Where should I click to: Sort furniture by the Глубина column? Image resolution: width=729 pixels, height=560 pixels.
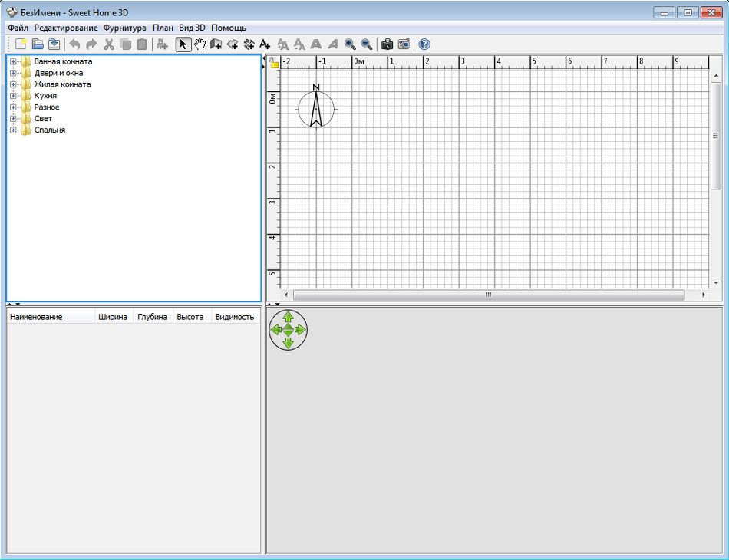[153, 317]
